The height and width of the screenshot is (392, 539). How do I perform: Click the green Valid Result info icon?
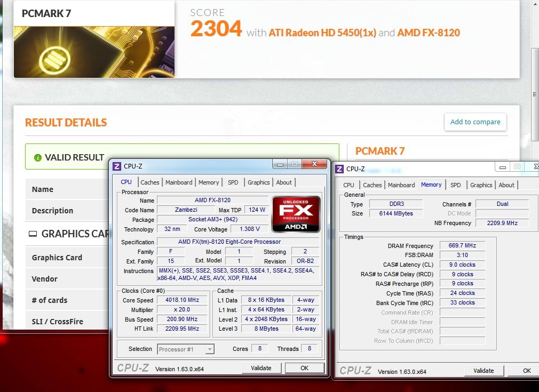click(x=38, y=158)
